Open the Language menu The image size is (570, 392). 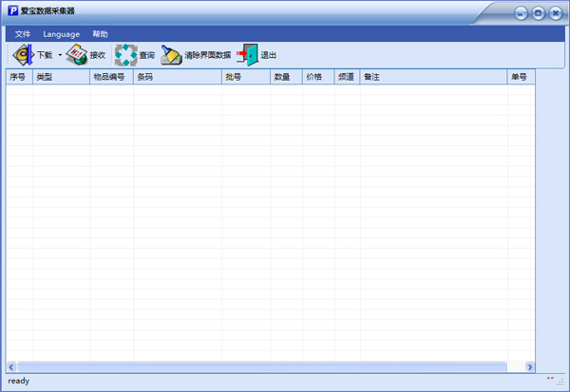(x=62, y=34)
